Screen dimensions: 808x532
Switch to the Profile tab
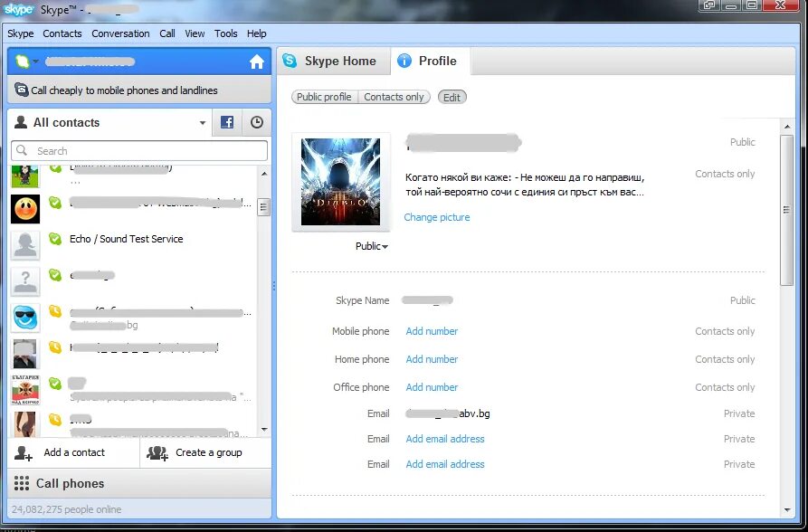[431, 62]
